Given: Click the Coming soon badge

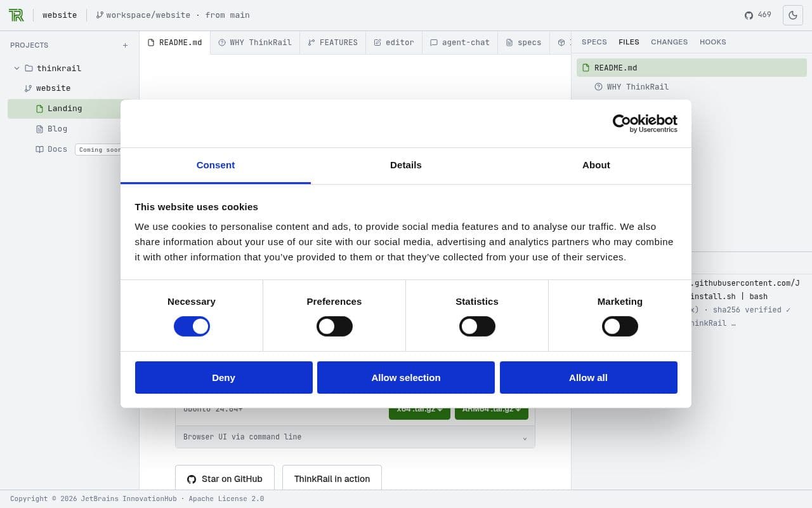Looking at the screenshot, I should [98, 150].
